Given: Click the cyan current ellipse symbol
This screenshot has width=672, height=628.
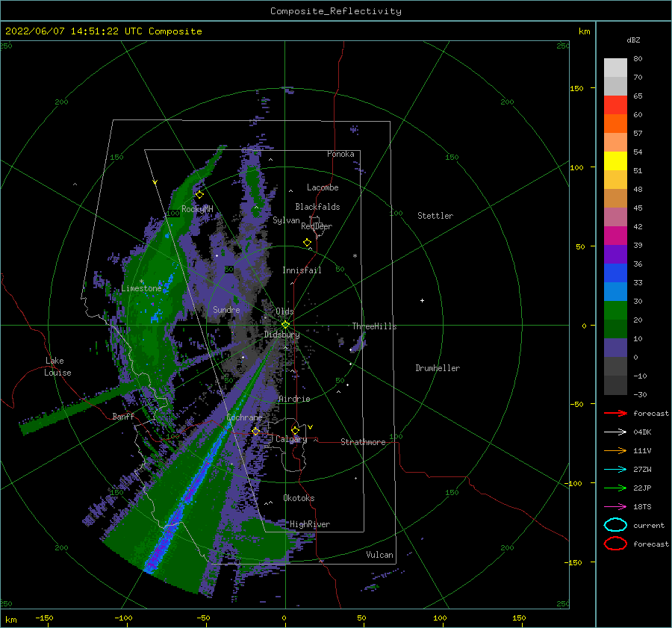Looking at the screenshot, I should click(615, 525).
